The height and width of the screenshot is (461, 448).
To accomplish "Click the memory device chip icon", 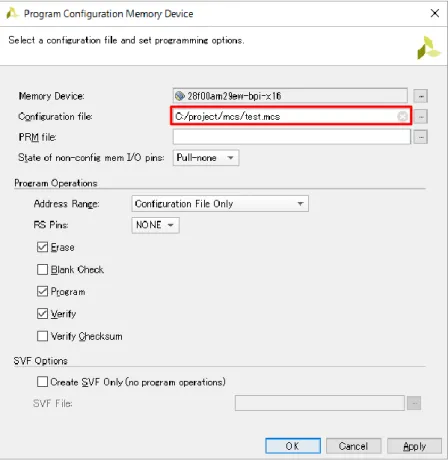I will pyautogui.click(x=180, y=96).
